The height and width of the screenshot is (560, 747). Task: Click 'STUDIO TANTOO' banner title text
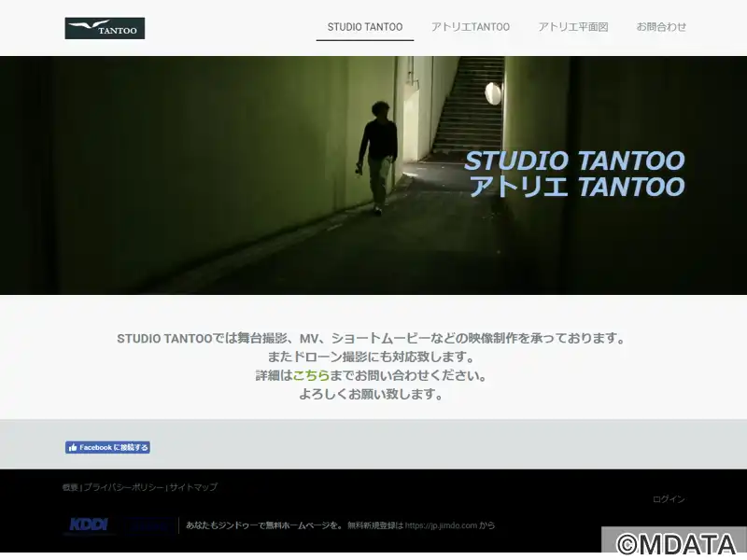574,161
